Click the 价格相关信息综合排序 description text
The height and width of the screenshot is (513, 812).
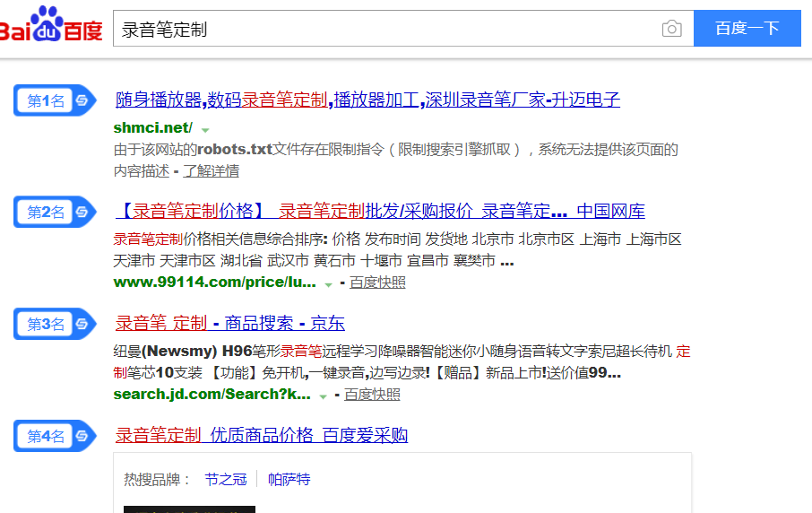tap(397, 249)
